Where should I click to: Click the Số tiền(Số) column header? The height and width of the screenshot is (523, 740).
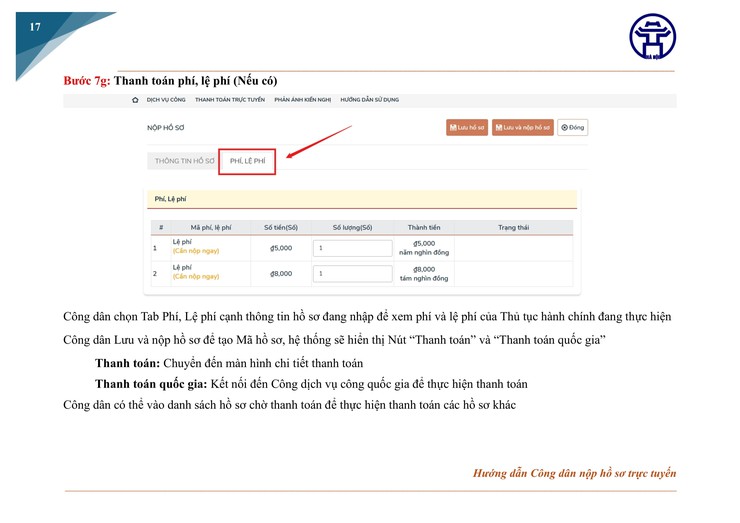[281, 227]
